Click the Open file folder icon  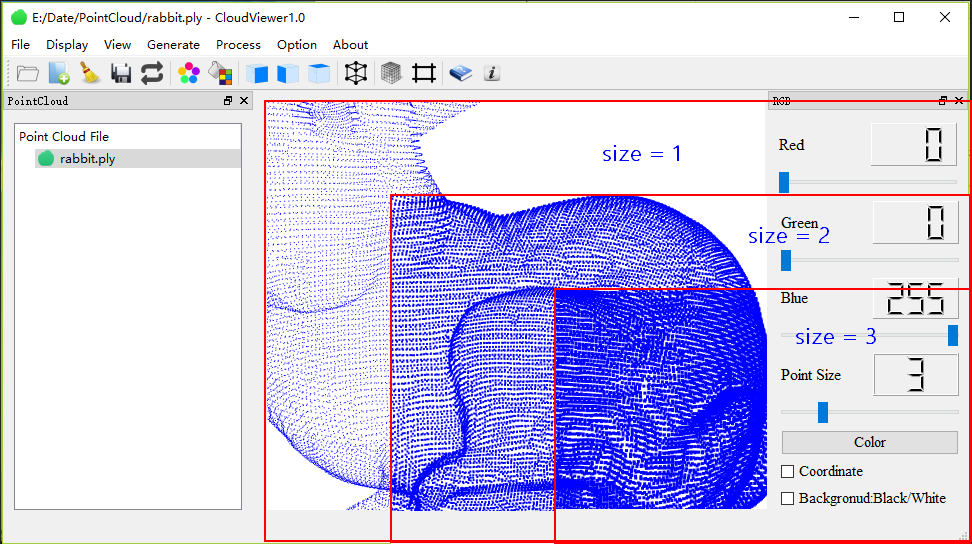[27, 73]
